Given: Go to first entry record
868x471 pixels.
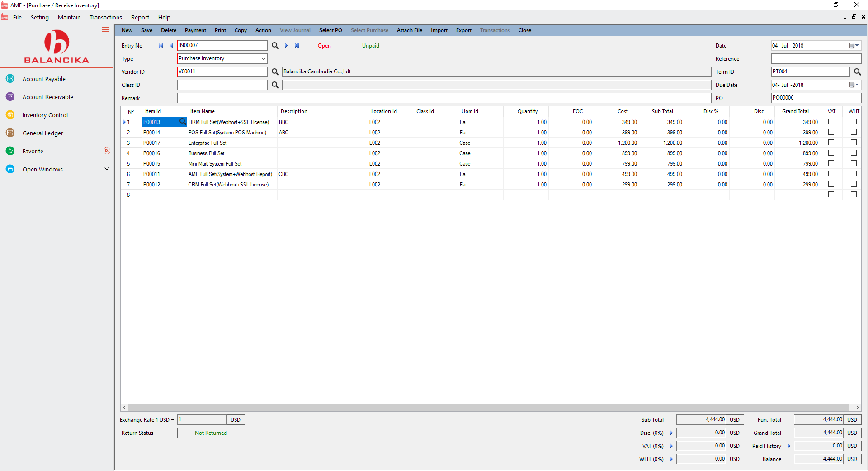Looking at the screenshot, I should (161, 46).
